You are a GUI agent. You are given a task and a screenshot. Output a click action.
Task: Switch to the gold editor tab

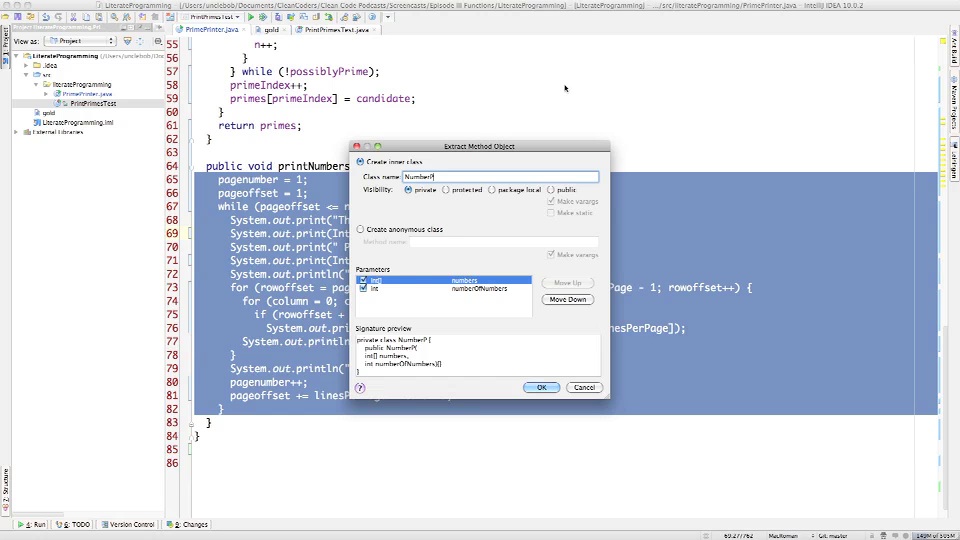point(271,29)
